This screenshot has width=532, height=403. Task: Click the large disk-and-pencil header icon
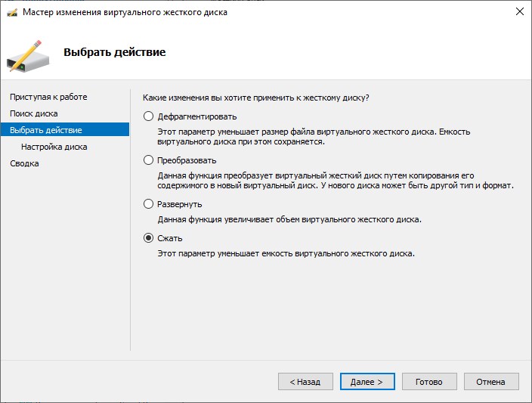pos(28,54)
